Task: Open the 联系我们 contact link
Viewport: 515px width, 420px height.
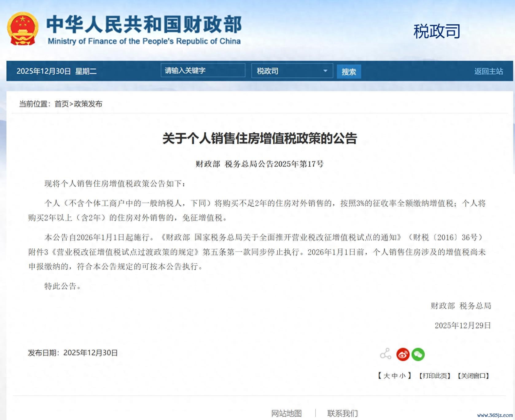Action: coord(342,413)
